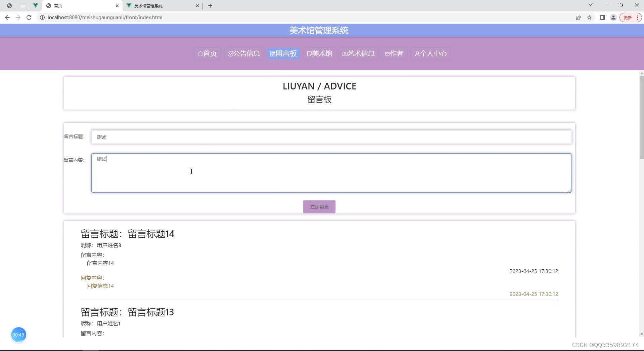Click the 留言标题 input field
644x351 pixels.
331,137
